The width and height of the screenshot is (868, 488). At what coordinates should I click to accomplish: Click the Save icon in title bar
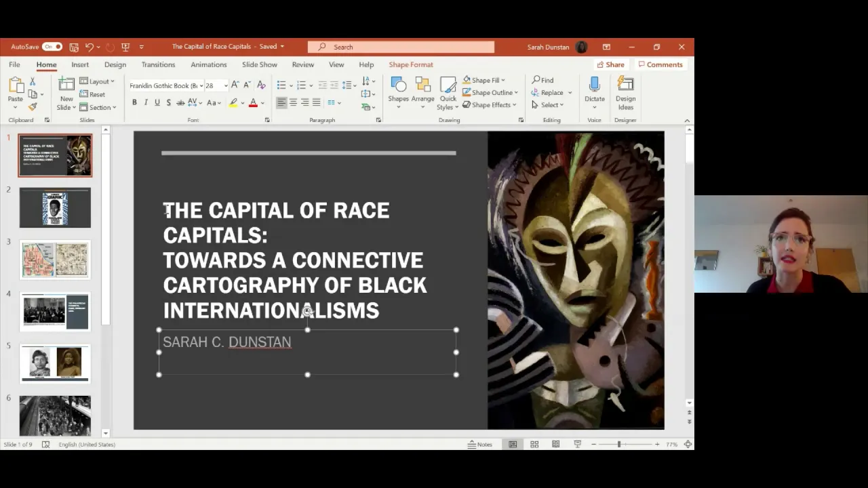pyautogui.click(x=74, y=47)
